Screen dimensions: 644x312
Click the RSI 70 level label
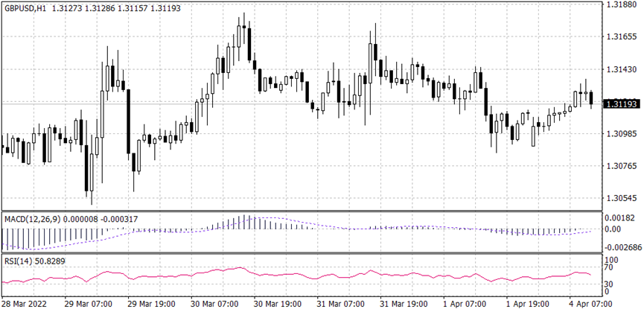click(x=609, y=267)
